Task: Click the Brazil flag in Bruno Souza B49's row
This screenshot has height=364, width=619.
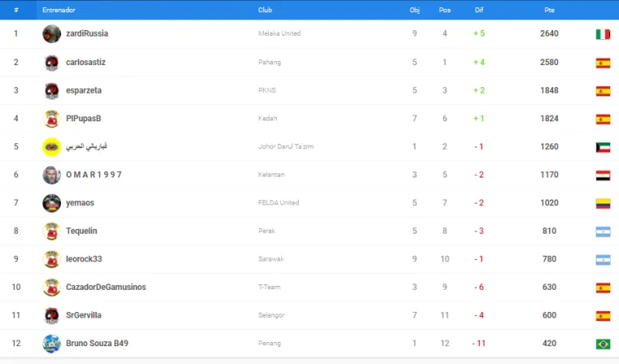Action: 603,344
